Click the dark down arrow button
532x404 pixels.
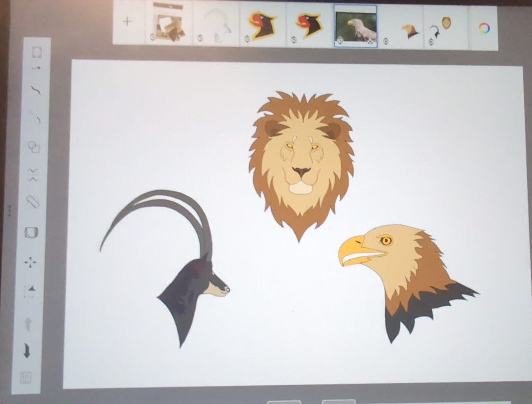point(27,350)
